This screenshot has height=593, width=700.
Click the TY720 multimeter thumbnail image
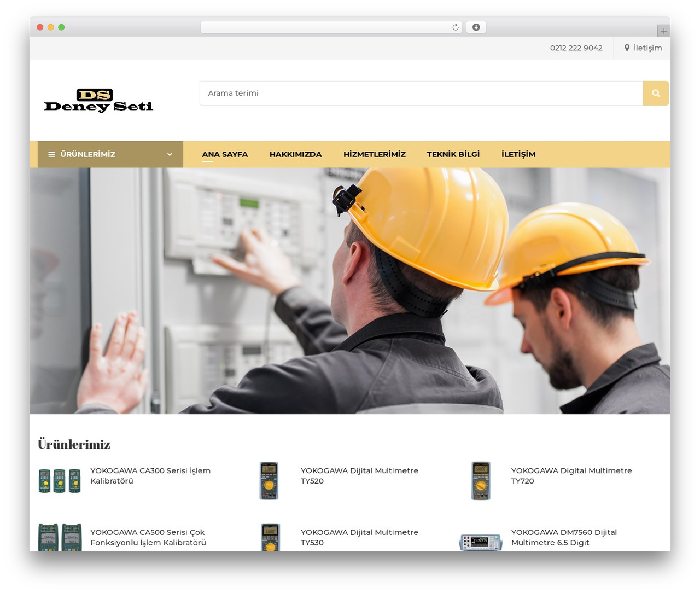tap(481, 481)
